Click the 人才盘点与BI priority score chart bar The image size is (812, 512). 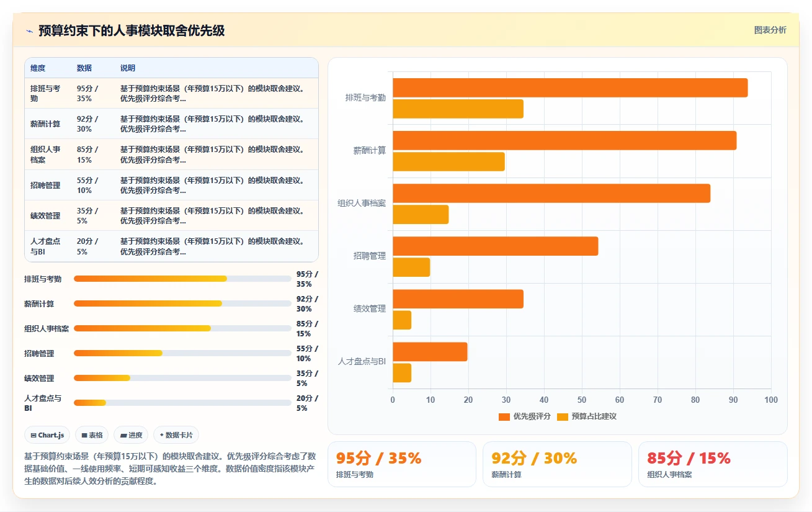tap(430, 351)
